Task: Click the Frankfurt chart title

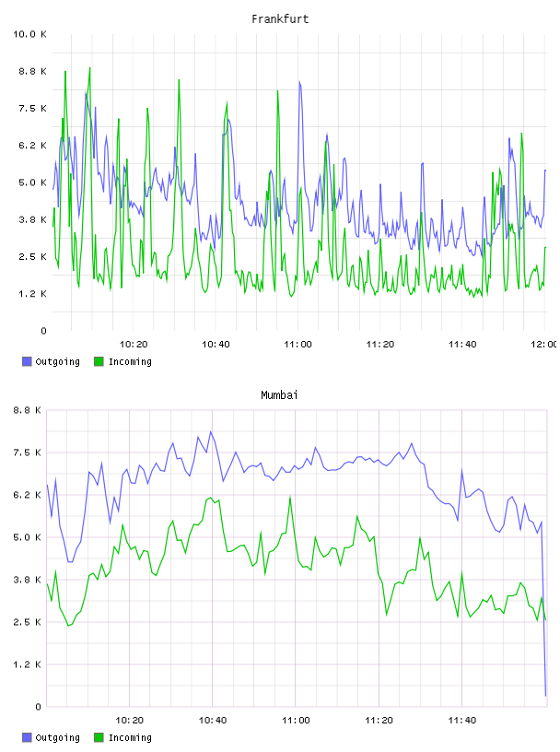Action: pyautogui.click(x=280, y=19)
